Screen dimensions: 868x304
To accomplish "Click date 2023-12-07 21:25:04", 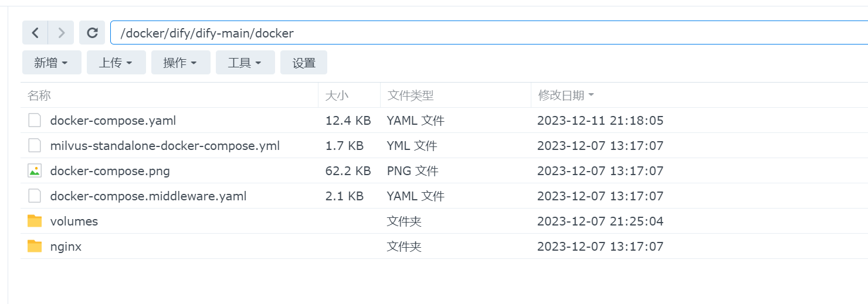I will click(x=600, y=221).
